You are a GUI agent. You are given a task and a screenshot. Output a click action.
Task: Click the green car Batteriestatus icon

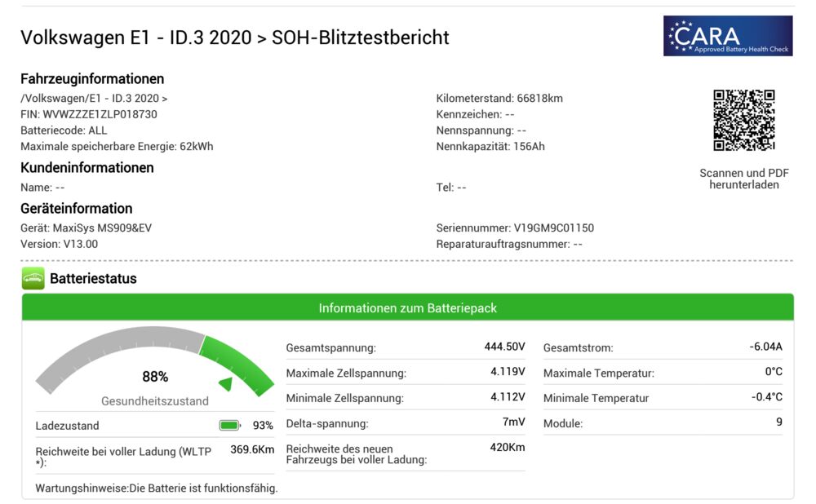33,279
